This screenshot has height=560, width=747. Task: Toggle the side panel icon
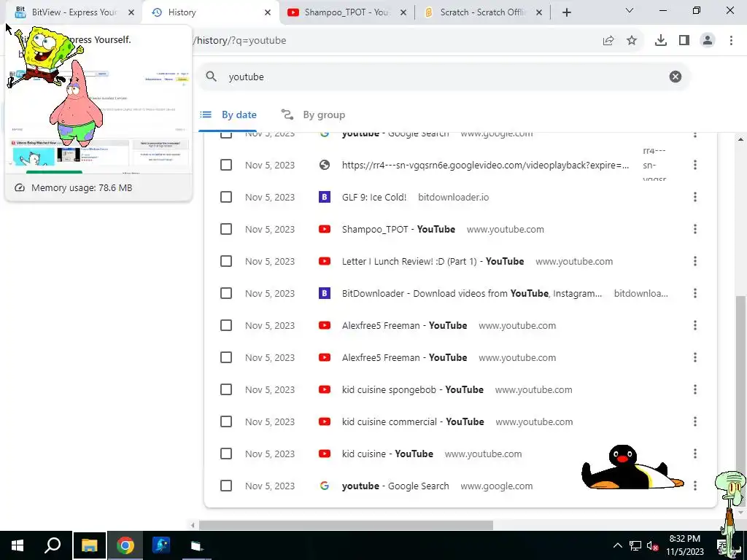click(x=684, y=41)
